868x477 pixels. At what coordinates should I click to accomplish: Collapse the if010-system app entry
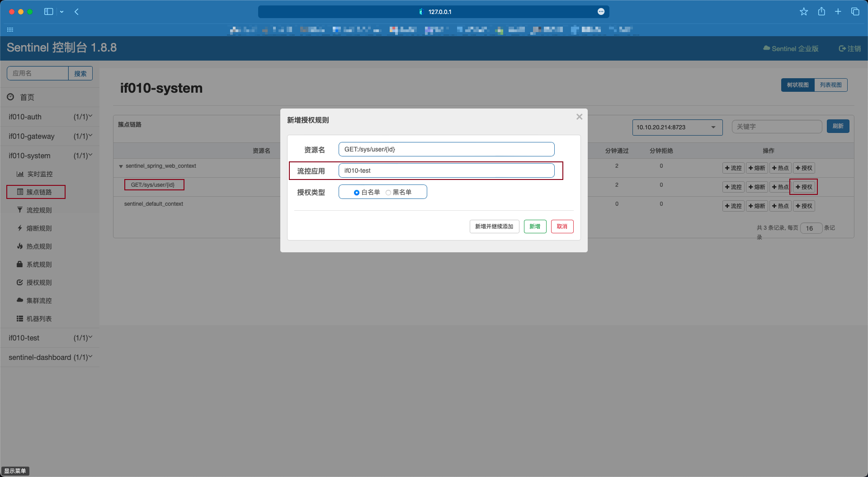pos(50,156)
